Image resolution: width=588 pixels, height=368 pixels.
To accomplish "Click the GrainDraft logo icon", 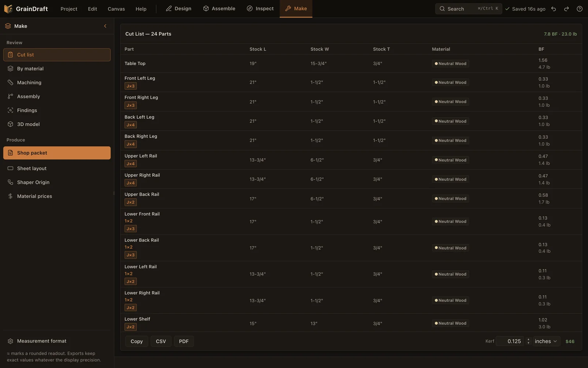I will pos(8,8).
